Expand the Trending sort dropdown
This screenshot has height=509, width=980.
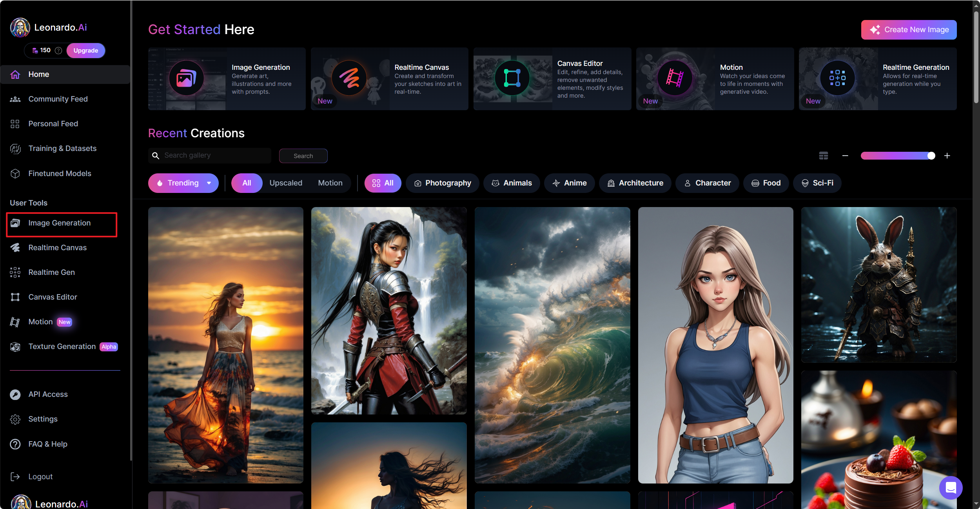click(183, 183)
